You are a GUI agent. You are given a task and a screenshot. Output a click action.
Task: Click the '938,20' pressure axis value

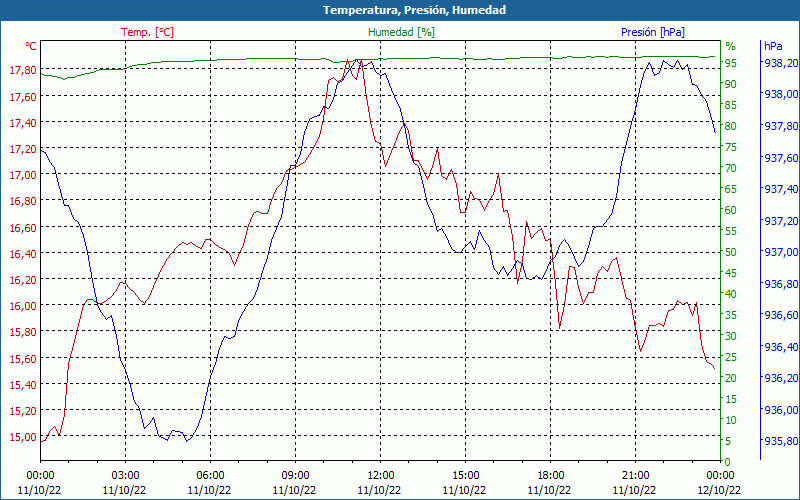click(x=781, y=63)
